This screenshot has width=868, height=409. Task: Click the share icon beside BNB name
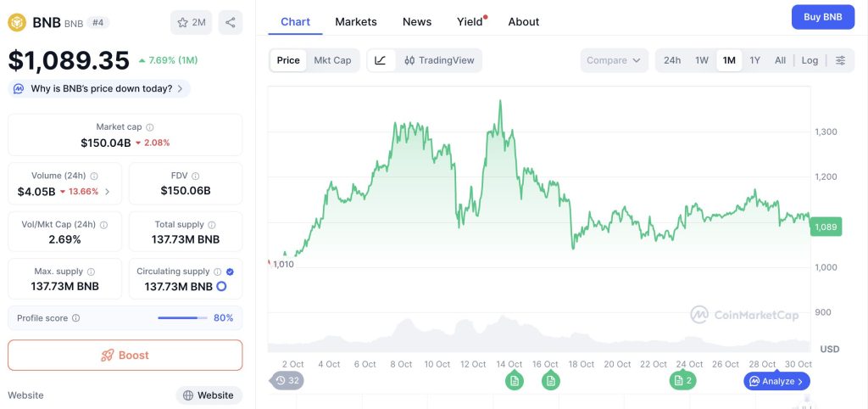click(230, 22)
